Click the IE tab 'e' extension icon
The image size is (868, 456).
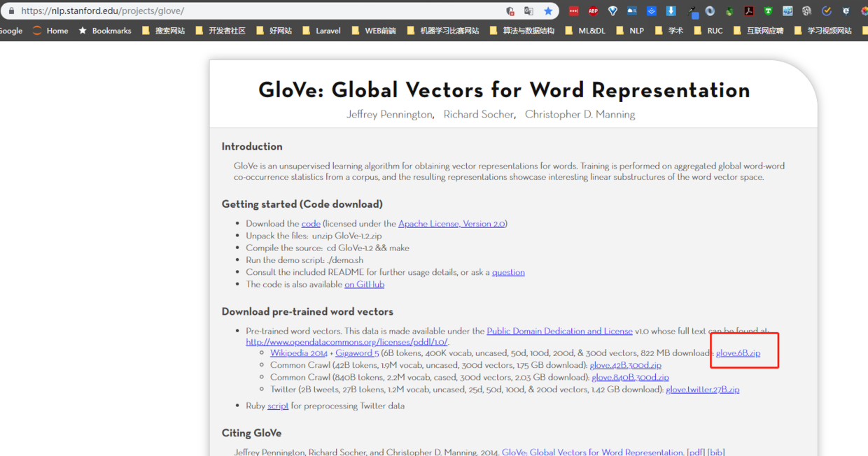coord(846,11)
